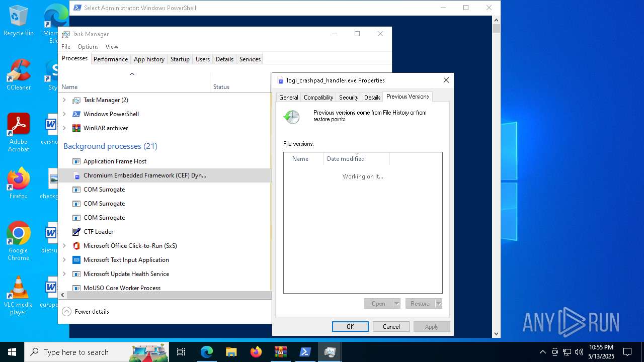
Task: Switch to Services tab
Action: point(250,59)
